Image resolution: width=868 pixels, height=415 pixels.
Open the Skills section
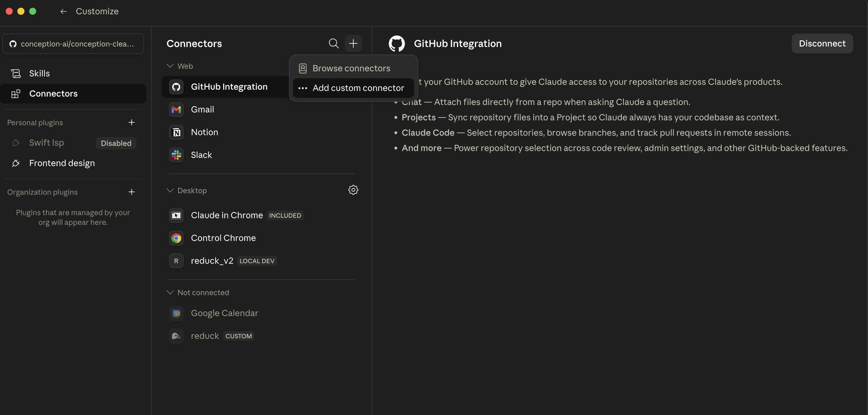point(73,73)
